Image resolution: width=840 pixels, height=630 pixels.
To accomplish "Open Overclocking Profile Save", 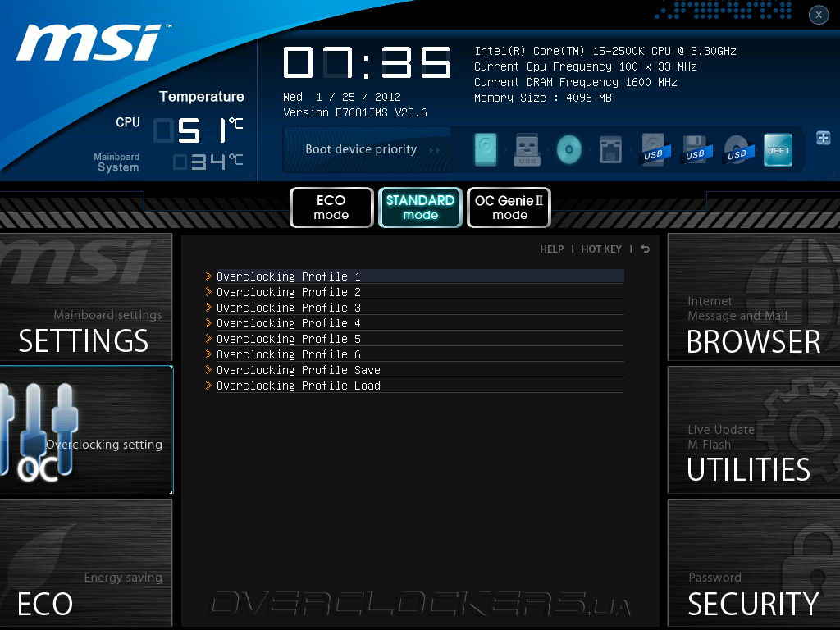I will [420, 370].
